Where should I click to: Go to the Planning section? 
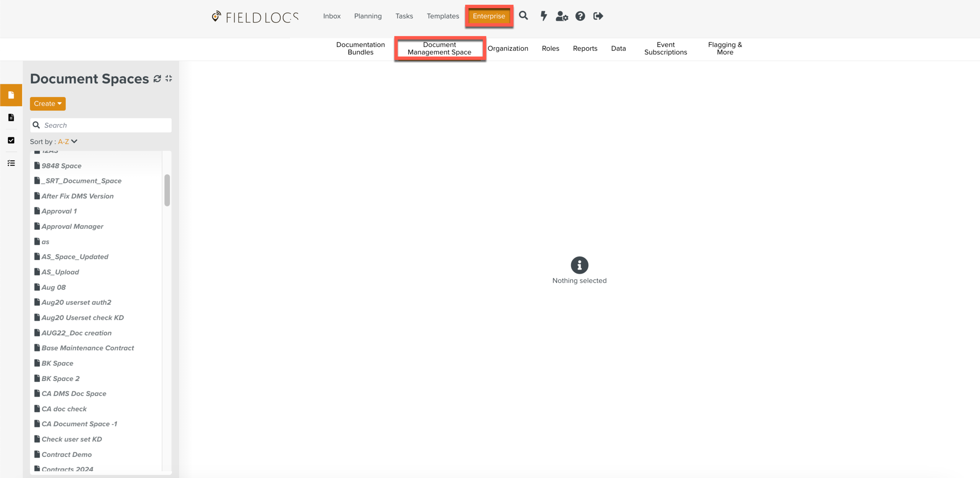pyautogui.click(x=367, y=16)
